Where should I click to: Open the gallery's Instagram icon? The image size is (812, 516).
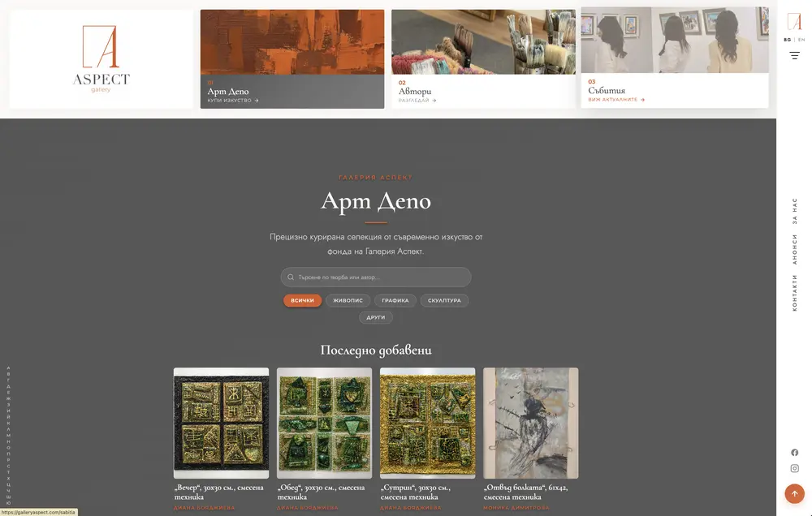pos(794,468)
